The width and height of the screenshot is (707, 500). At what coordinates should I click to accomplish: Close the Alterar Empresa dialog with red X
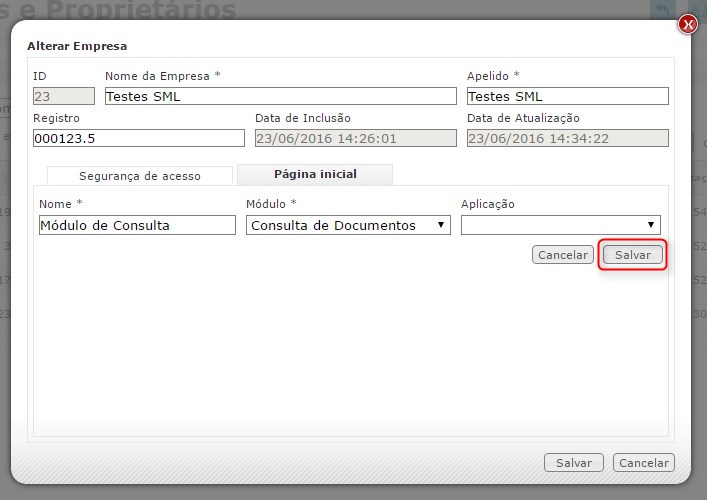[687, 26]
